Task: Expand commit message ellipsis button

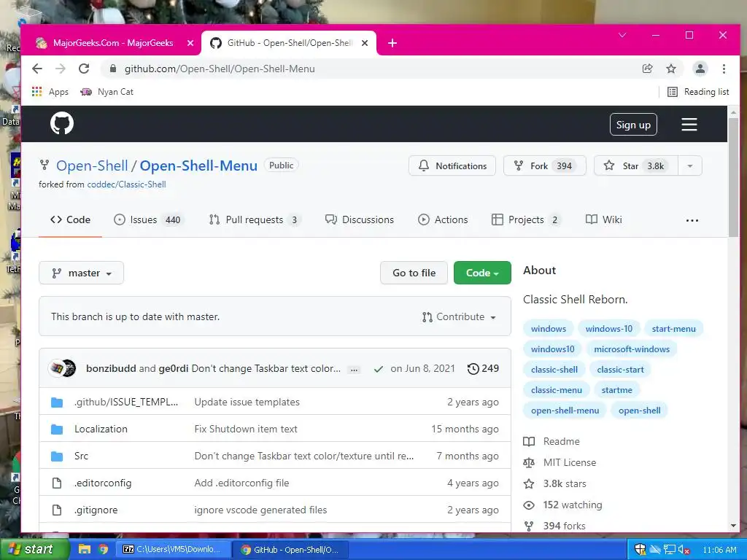Action: [x=354, y=369]
